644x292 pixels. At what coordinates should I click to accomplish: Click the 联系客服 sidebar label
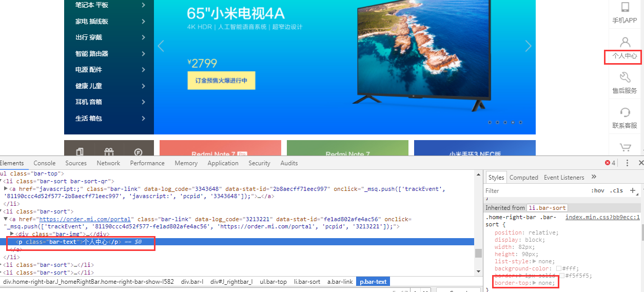pyautogui.click(x=625, y=126)
